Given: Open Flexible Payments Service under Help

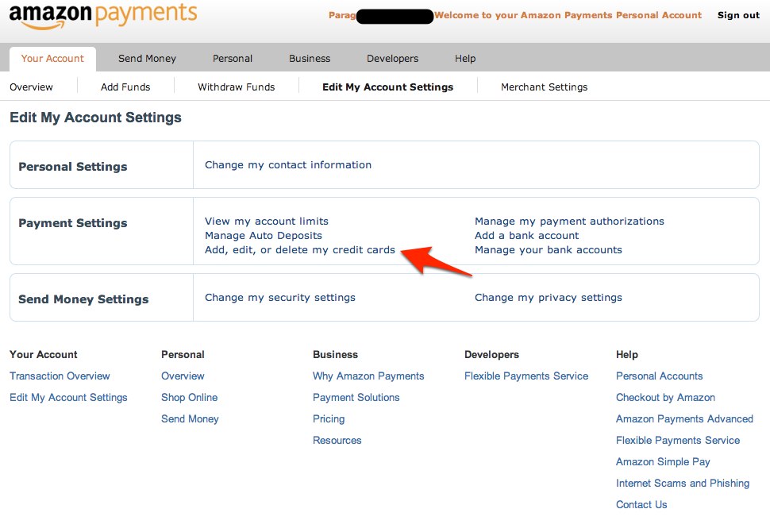Looking at the screenshot, I should (x=678, y=440).
